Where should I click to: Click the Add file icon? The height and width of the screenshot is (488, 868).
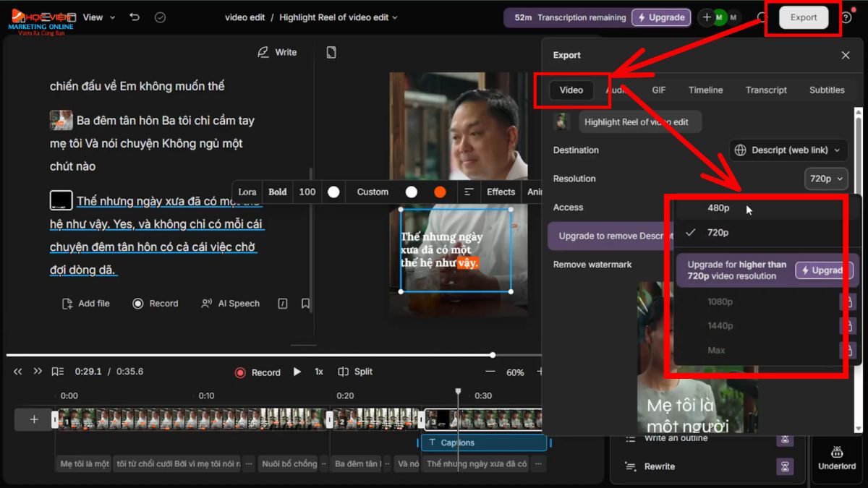click(67, 304)
